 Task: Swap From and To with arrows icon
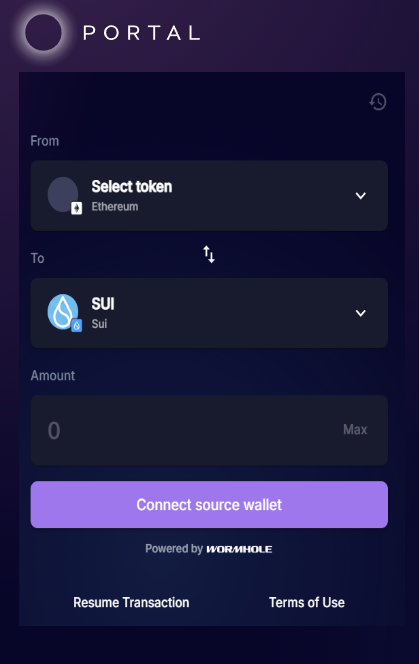point(209,254)
